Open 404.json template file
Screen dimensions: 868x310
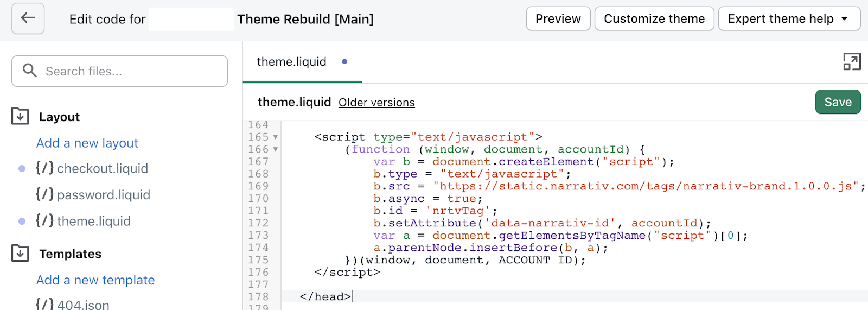tap(84, 305)
